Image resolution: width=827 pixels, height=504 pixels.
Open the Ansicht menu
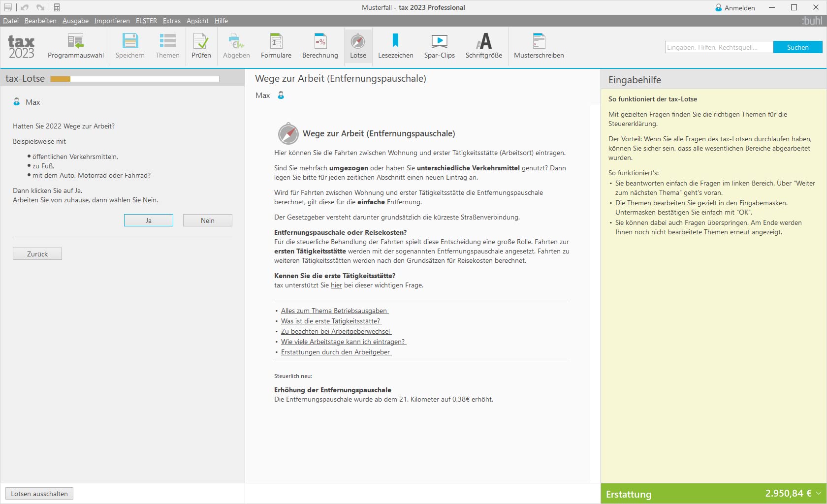point(197,21)
